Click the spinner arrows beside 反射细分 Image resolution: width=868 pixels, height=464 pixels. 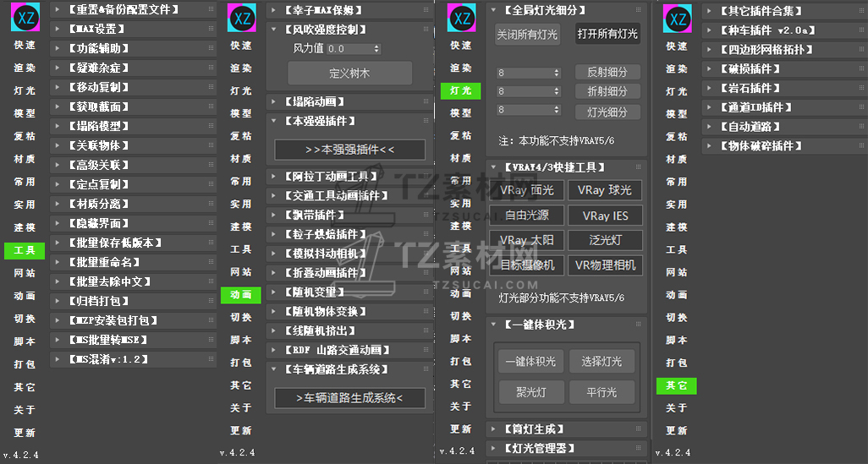pyautogui.click(x=557, y=73)
